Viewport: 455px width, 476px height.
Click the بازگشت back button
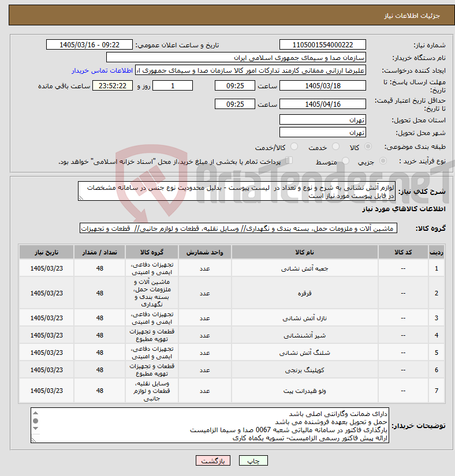pos(213,460)
